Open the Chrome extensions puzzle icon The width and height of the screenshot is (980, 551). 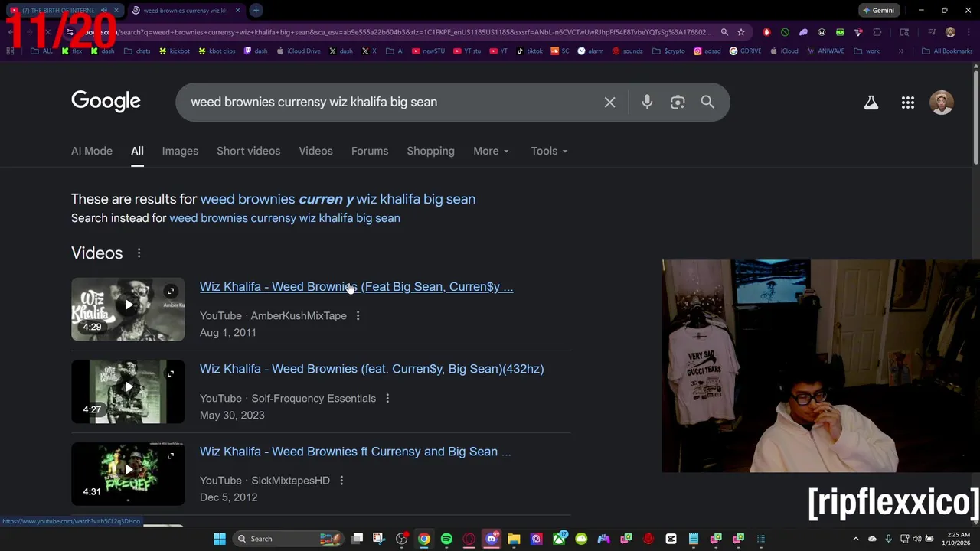[x=877, y=32]
